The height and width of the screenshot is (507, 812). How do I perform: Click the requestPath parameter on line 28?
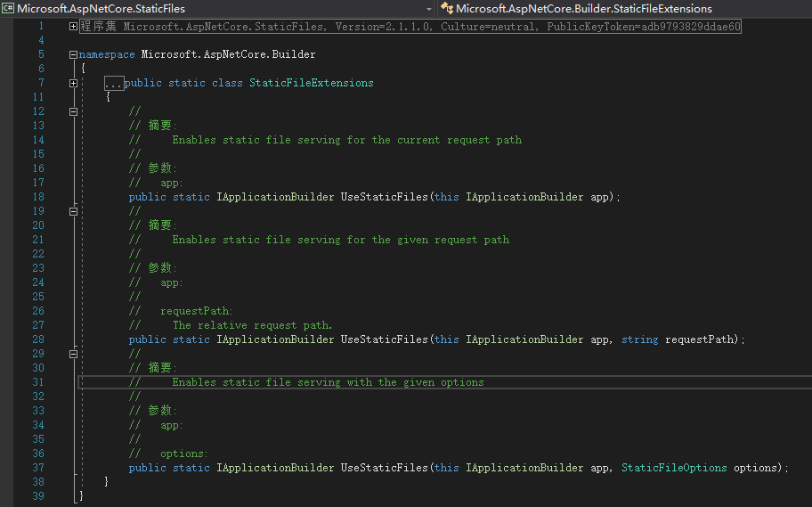pyautogui.click(x=702, y=339)
